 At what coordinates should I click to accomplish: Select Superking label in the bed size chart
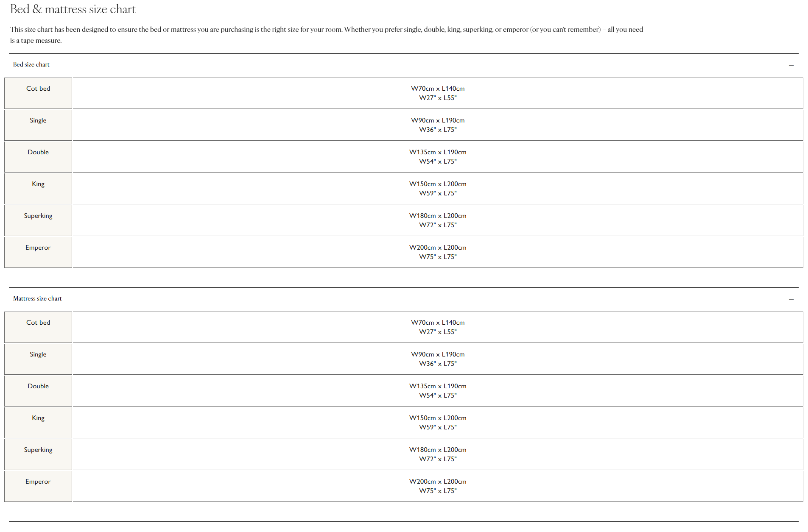click(38, 216)
